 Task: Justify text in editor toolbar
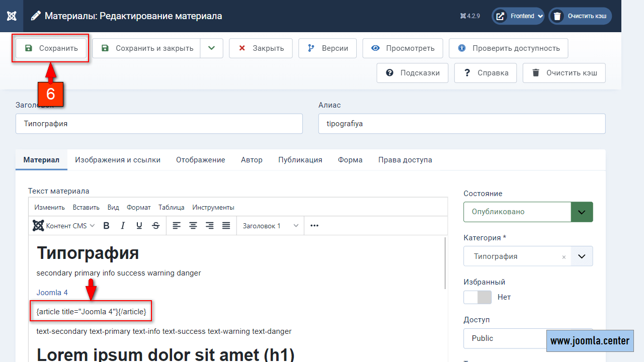pyautogui.click(x=226, y=226)
